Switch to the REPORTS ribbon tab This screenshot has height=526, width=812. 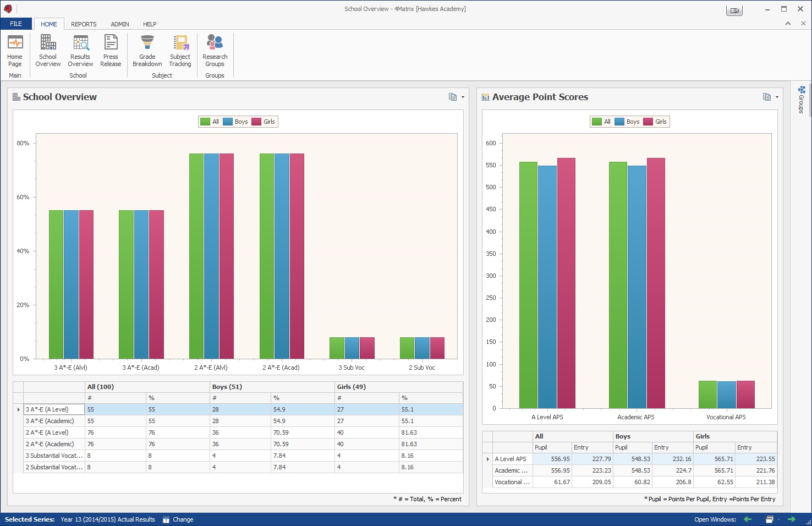tap(84, 24)
